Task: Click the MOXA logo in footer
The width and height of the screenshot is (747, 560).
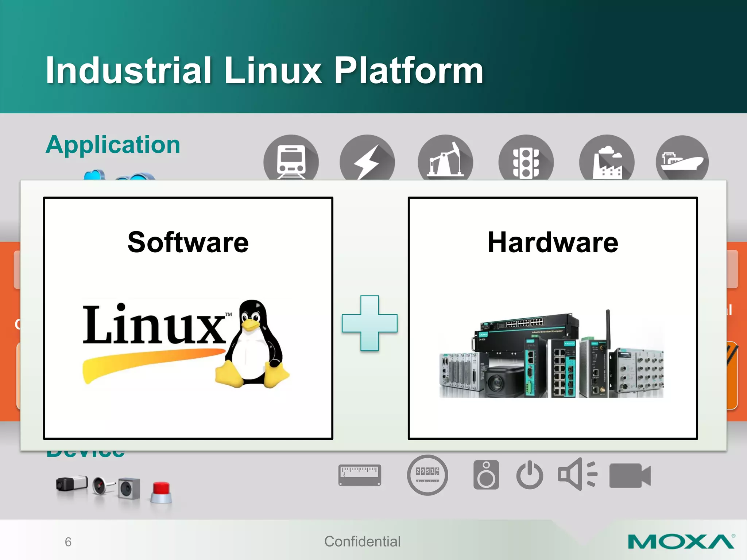Action: (x=681, y=542)
